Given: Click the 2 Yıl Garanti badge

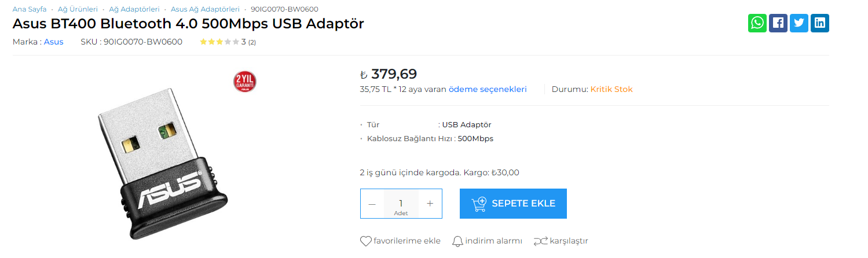Looking at the screenshot, I should 244,82.
